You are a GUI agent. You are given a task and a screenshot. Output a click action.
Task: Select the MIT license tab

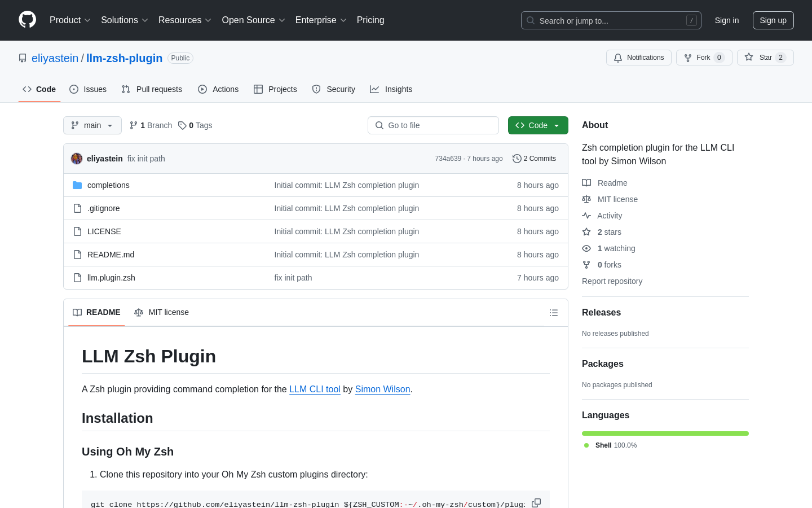(x=161, y=313)
